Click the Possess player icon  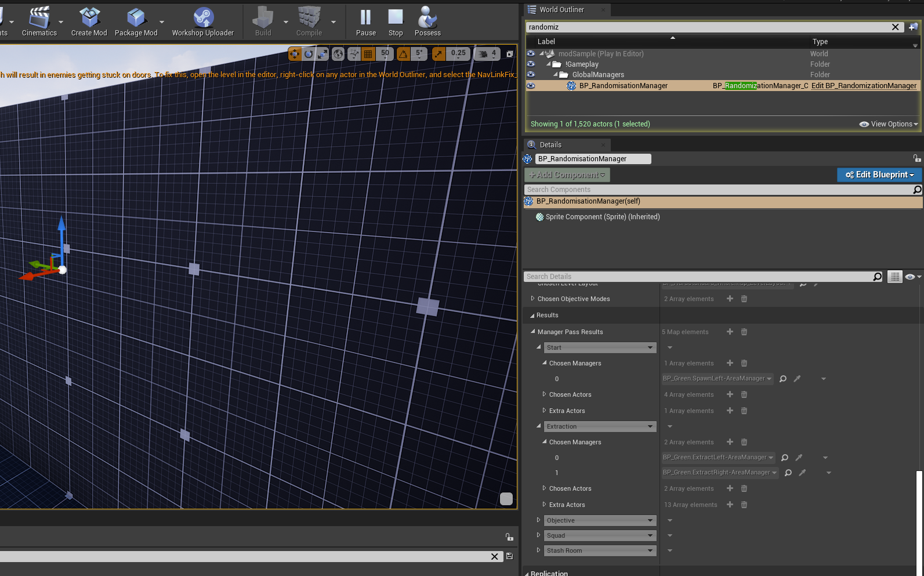(x=427, y=21)
